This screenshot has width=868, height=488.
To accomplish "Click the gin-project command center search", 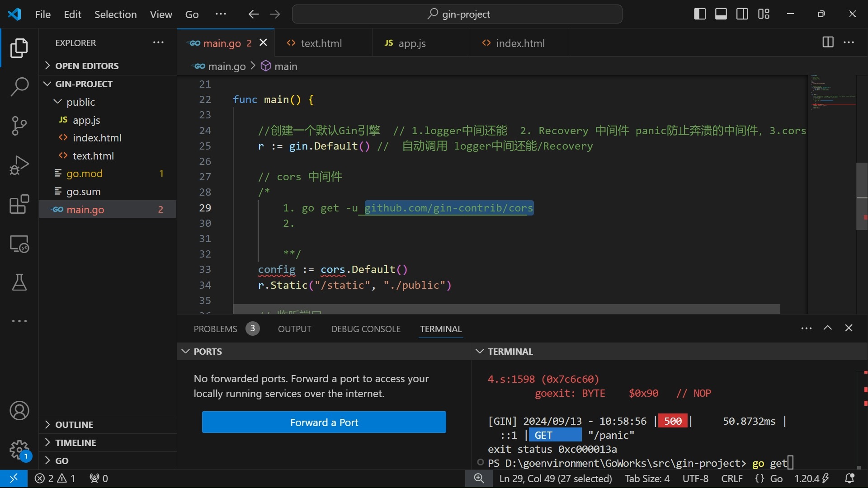I will 457,14.
